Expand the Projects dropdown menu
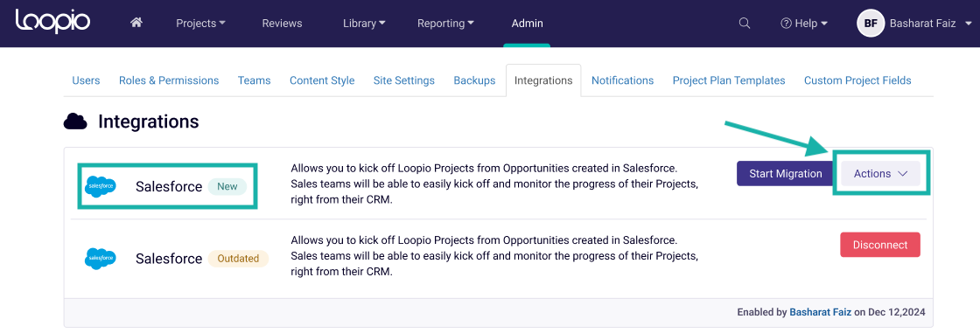Viewport: 980px width, 333px height. pyautogui.click(x=200, y=23)
